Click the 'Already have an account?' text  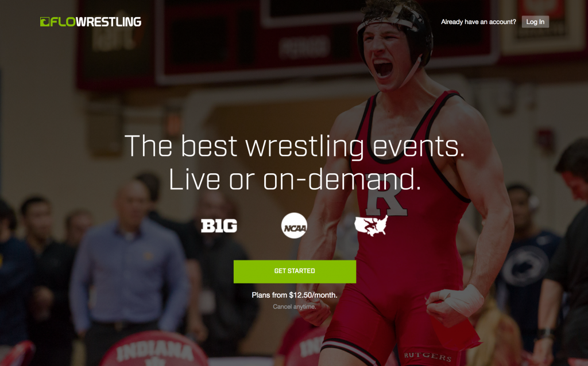pos(478,22)
